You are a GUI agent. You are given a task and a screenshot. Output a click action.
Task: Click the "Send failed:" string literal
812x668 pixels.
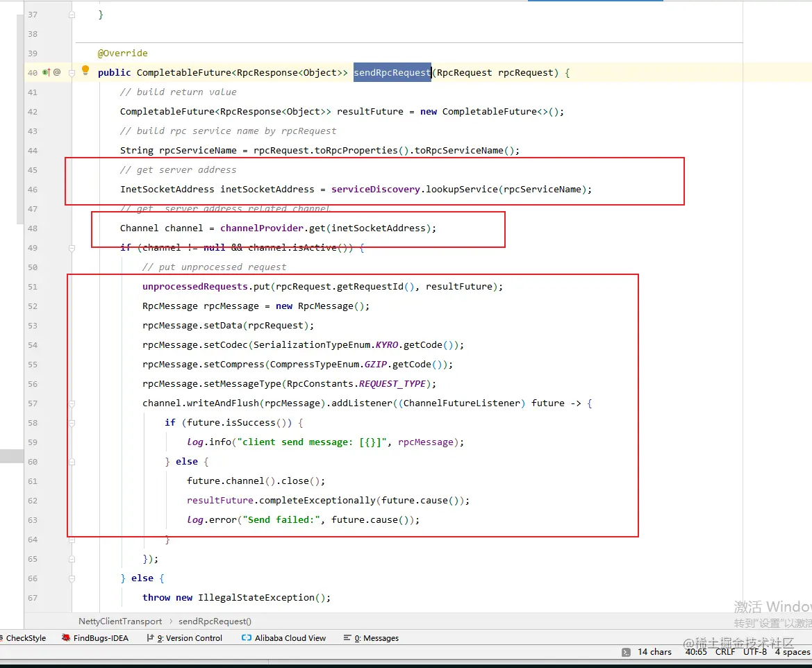tap(281, 520)
